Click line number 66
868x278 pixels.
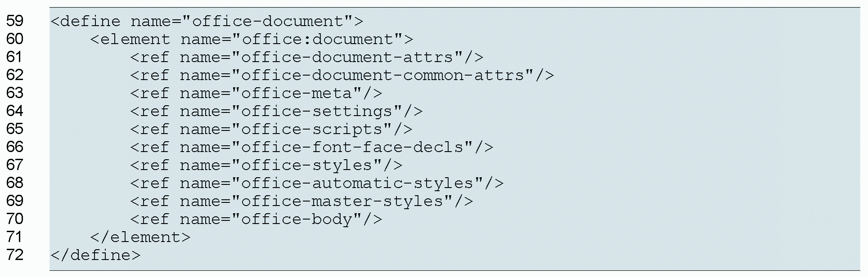tap(15, 147)
